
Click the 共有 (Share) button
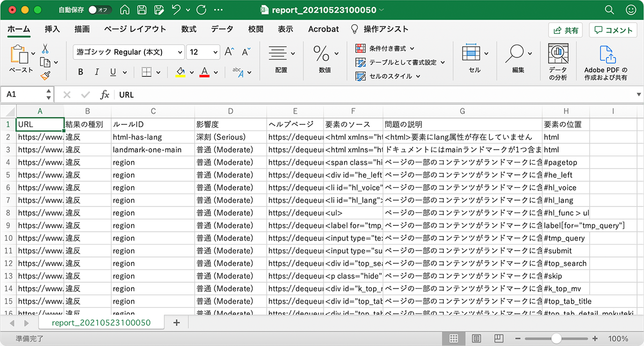click(566, 30)
